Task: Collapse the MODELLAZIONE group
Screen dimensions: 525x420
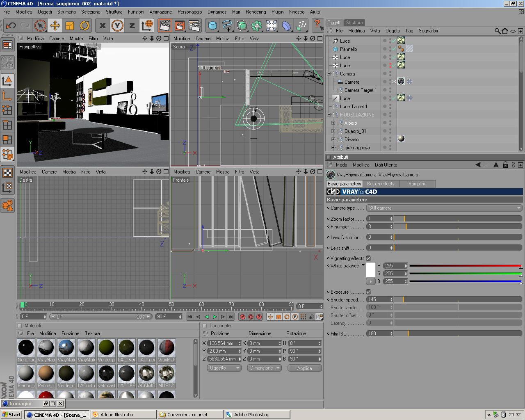Action: tap(329, 115)
